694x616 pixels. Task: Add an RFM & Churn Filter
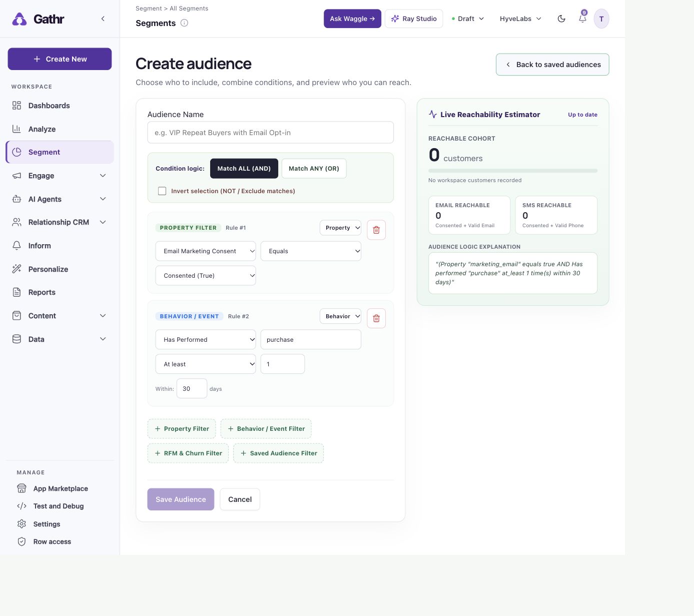[x=188, y=453]
